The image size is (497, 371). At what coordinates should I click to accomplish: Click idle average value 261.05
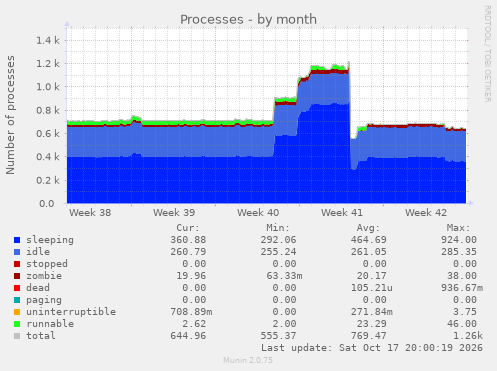coord(369,252)
